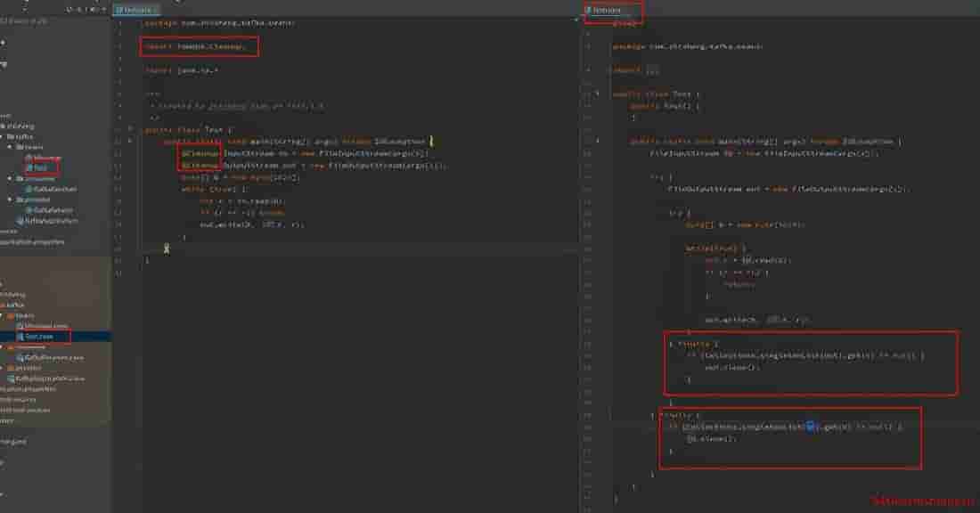Click the lombok.Cleanup import statement

pyautogui.click(x=200, y=46)
